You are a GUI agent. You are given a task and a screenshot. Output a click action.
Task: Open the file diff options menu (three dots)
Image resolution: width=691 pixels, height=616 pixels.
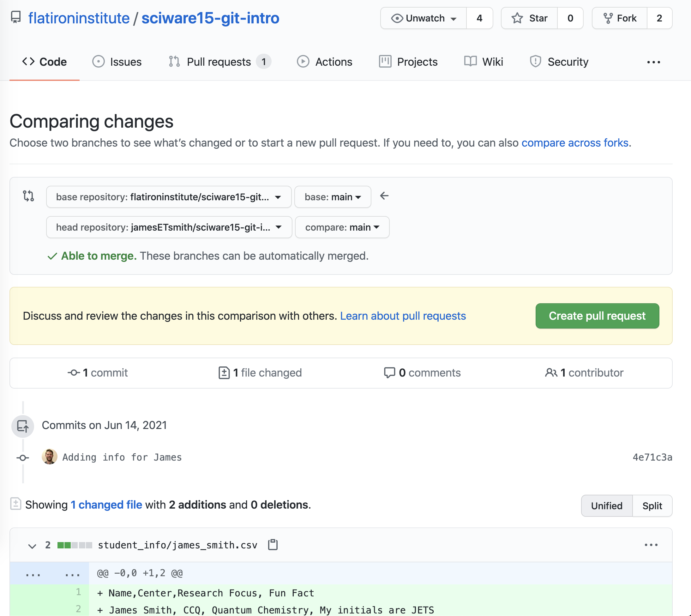click(651, 545)
